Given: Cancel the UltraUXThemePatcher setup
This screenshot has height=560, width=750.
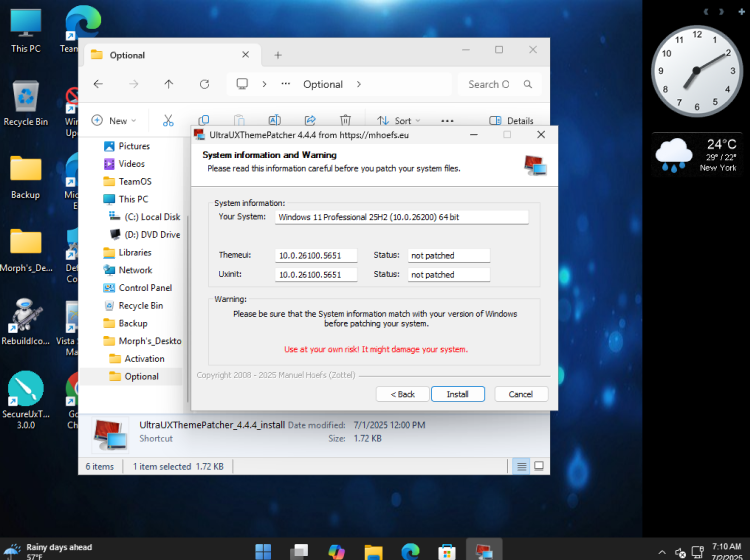Looking at the screenshot, I should (x=521, y=394).
